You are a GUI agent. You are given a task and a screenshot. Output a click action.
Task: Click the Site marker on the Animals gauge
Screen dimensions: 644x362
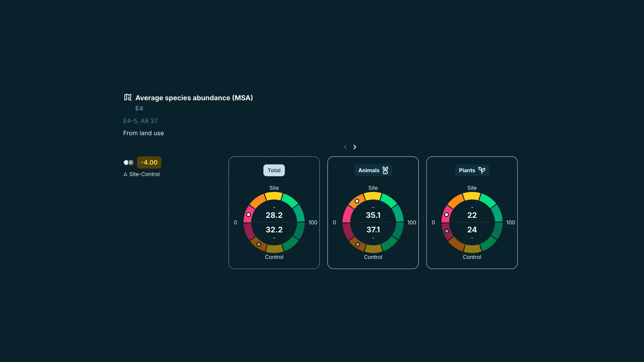357,201
